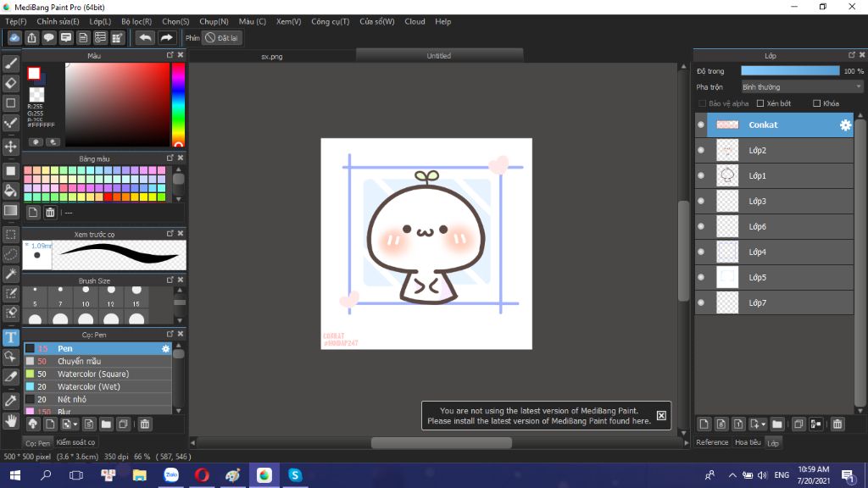Click the rainbow hue strip
The height and width of the screenshot is (488, 868).
(x=178, y=104)
